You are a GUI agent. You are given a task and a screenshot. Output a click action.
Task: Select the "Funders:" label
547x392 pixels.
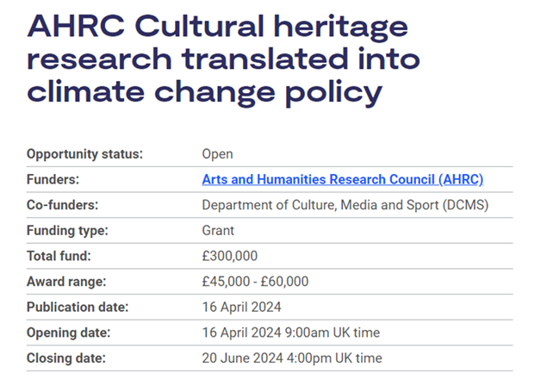point(53,179)
